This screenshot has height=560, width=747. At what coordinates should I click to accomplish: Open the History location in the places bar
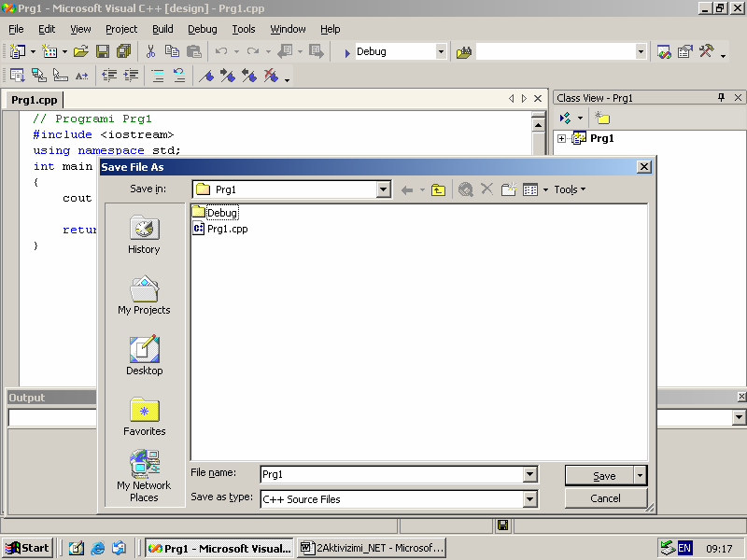coord(144,235)
